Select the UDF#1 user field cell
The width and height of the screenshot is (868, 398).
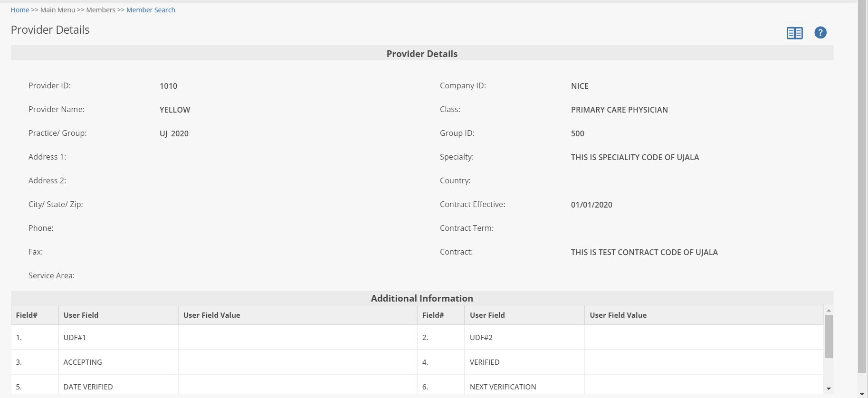pos(75,338)
